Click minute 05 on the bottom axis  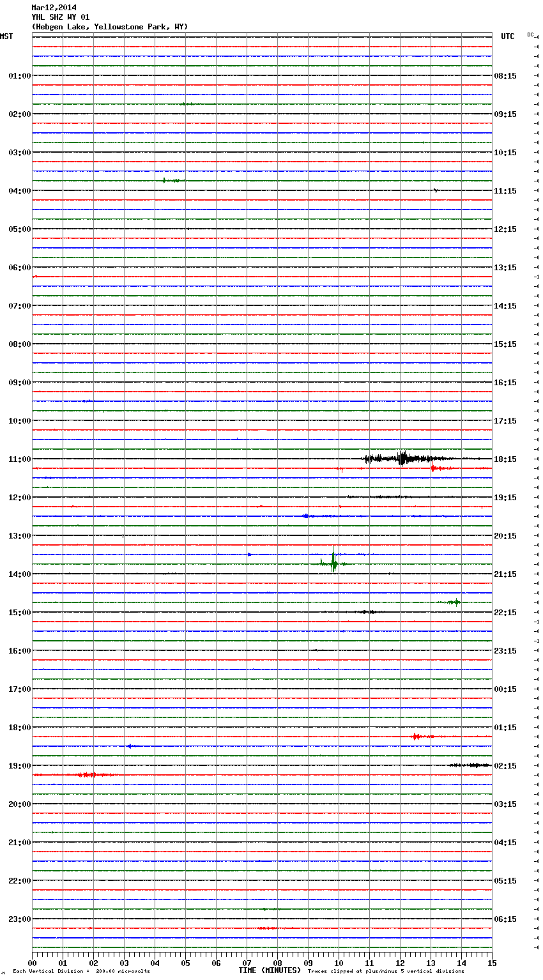[x=185, y=963]
